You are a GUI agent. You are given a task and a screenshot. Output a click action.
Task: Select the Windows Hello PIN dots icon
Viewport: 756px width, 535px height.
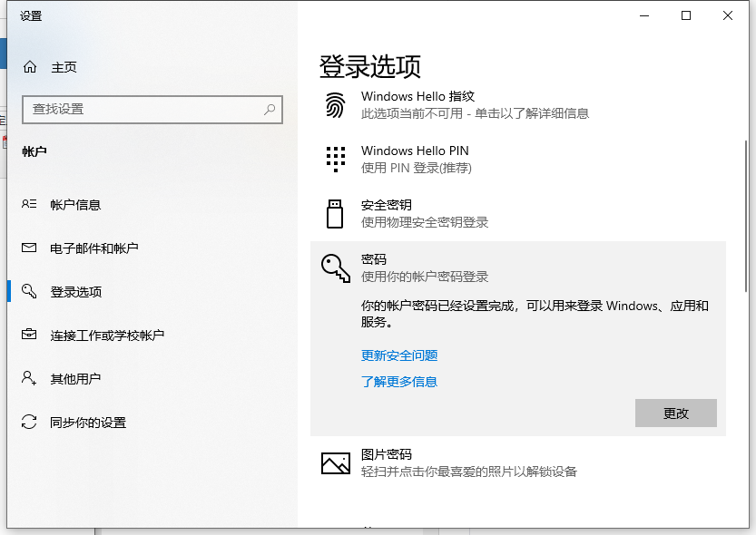click(x=336, y=158)
